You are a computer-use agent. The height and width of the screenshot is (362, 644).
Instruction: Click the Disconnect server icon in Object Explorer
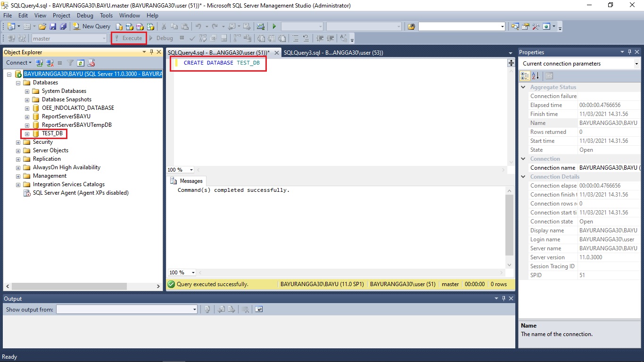[49, 62]
